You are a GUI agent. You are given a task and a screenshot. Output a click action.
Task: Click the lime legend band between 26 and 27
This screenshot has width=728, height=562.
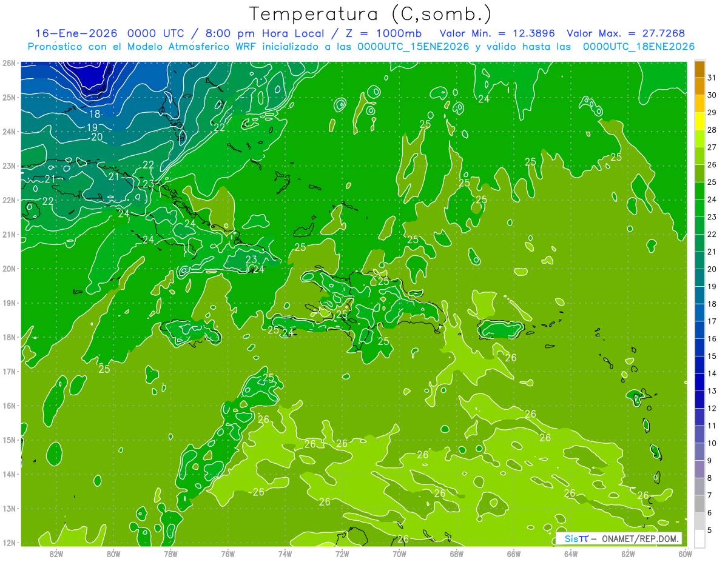pos(699,156)
